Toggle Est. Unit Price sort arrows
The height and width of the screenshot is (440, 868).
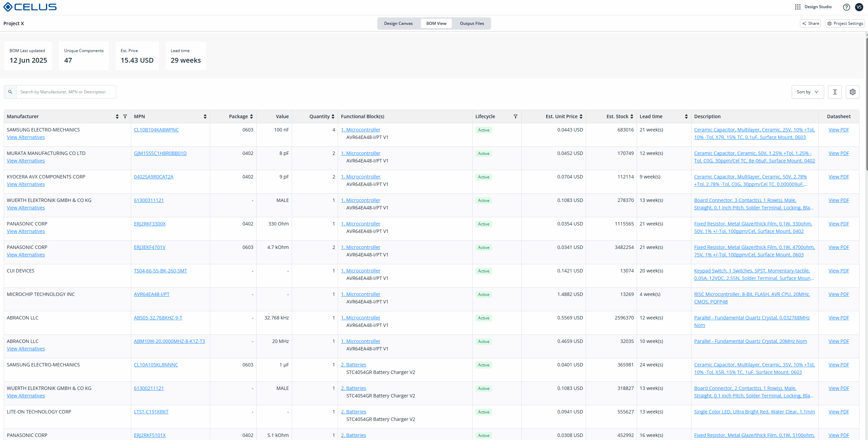coord(581,116)
